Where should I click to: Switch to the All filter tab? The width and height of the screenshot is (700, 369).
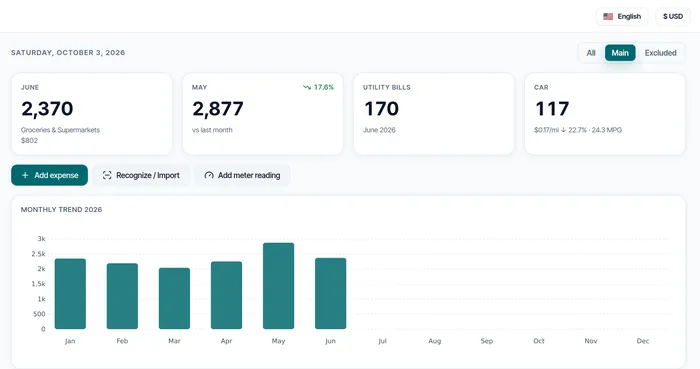coord(591,53)
